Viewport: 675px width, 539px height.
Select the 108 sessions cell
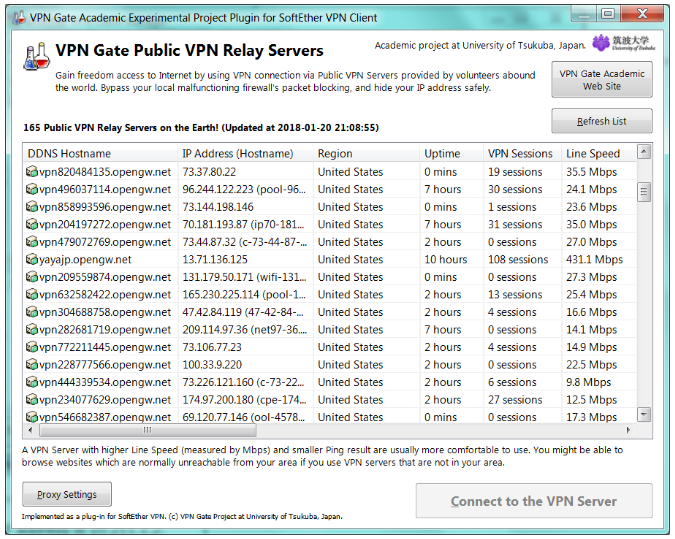(x=518, y=259)
